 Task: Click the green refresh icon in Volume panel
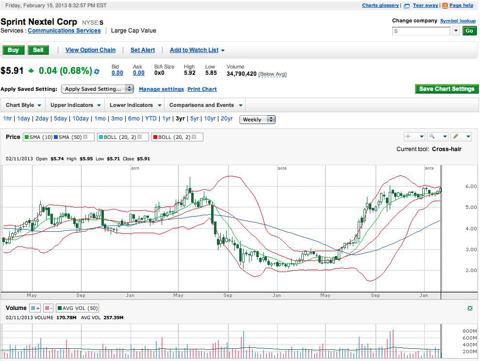tap(470, 308)
